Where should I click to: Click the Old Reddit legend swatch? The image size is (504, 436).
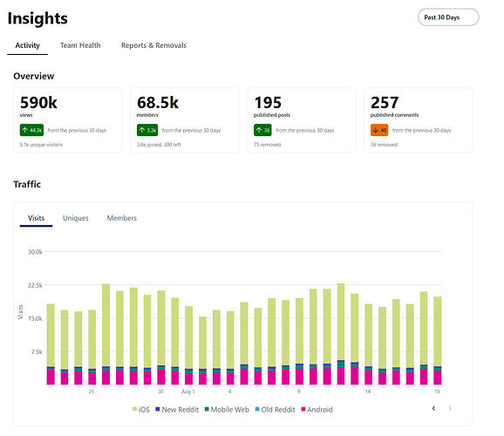coord(257,409)
